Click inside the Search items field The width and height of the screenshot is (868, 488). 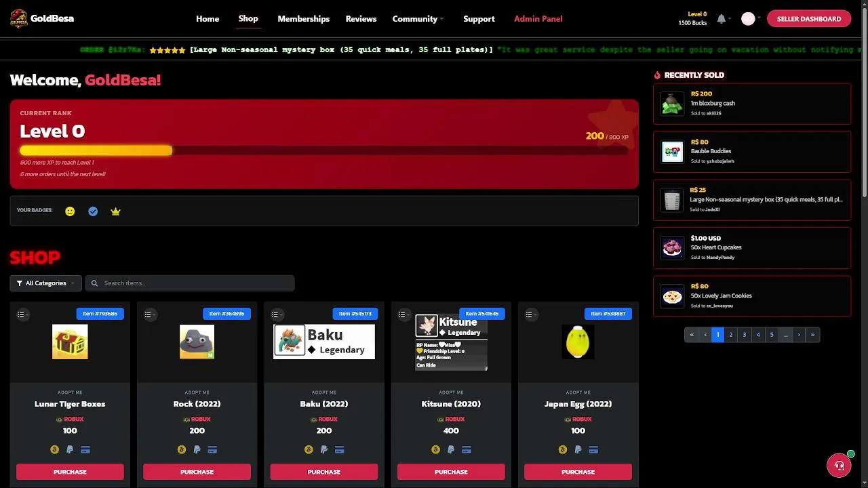point(190,283)
